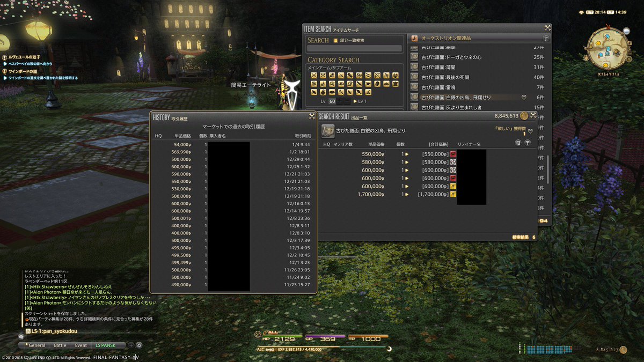The width and height of the screenshot is (644, 362).
Task: Increase level with the Lv plus button
Action: pos(339,101)
